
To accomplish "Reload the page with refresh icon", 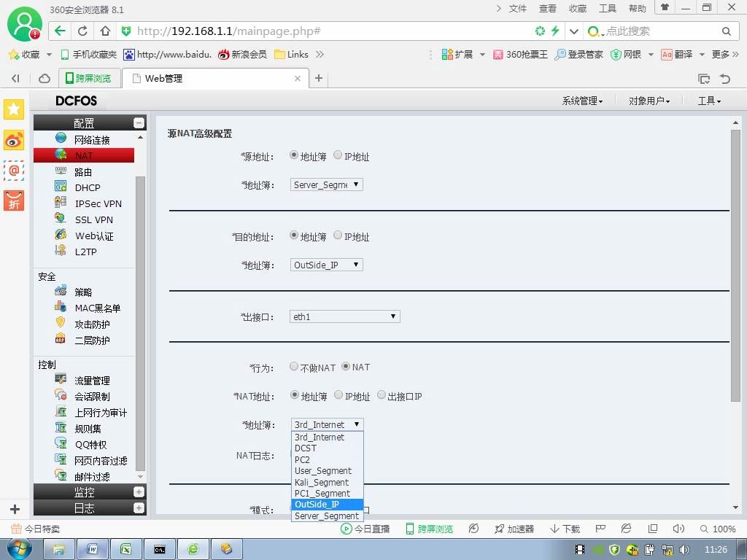I will coord(82,31).
